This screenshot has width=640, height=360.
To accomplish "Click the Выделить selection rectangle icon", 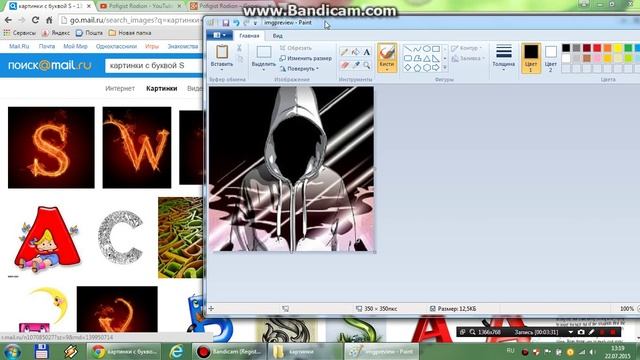I will tap(264, 52).
